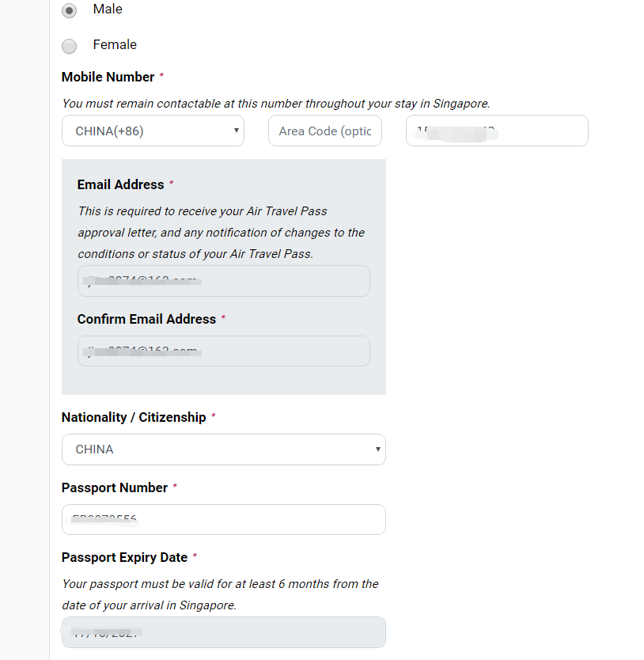Select the Female radio button
Screen dimensions: 644x660
click(x=70, y=46)
